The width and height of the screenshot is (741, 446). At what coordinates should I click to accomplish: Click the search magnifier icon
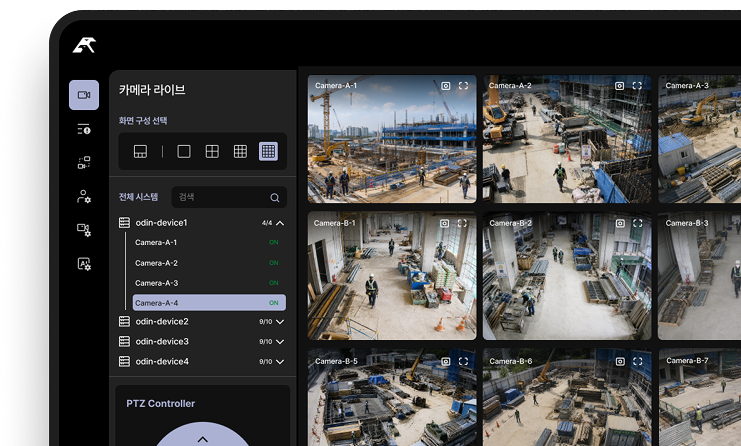(x=275, y=197)
